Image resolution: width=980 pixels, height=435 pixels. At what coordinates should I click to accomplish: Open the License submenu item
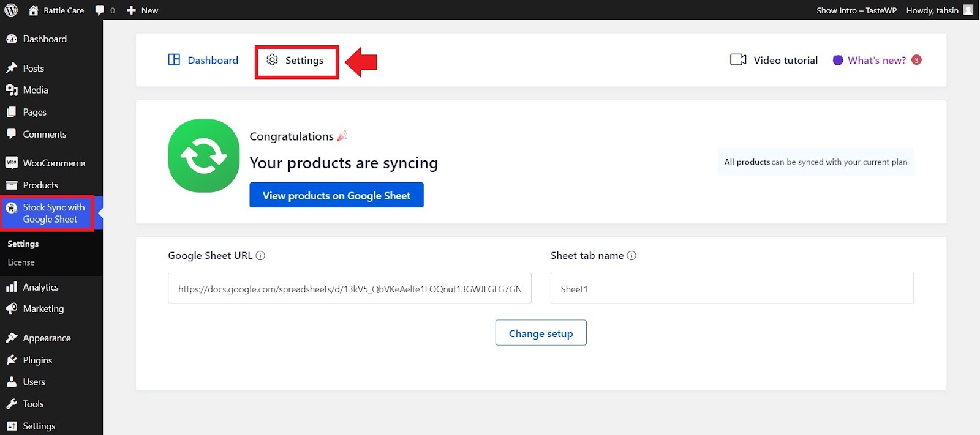21,262
